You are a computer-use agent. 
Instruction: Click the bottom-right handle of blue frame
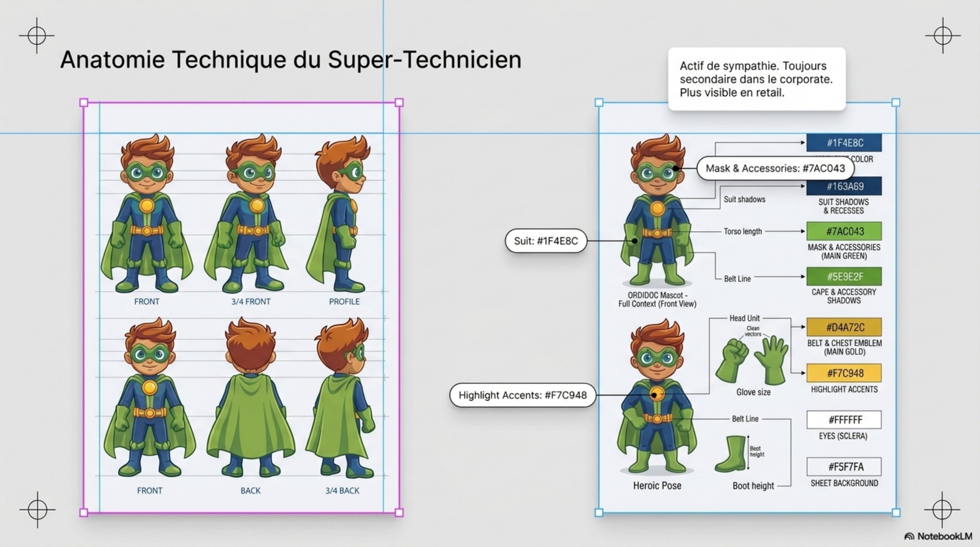(x=896, y=513)
